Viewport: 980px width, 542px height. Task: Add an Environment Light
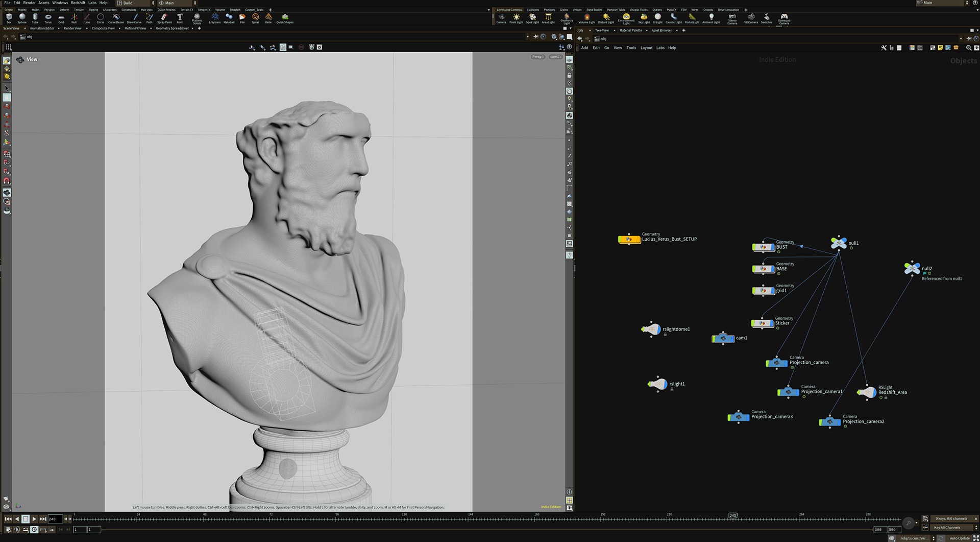(626, 19)
